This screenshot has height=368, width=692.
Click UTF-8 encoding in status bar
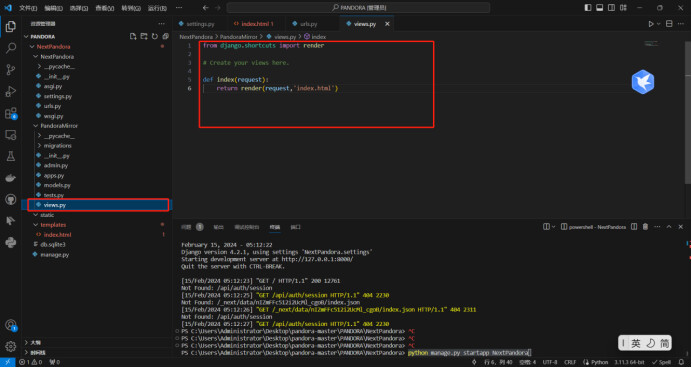coord(549,362)
